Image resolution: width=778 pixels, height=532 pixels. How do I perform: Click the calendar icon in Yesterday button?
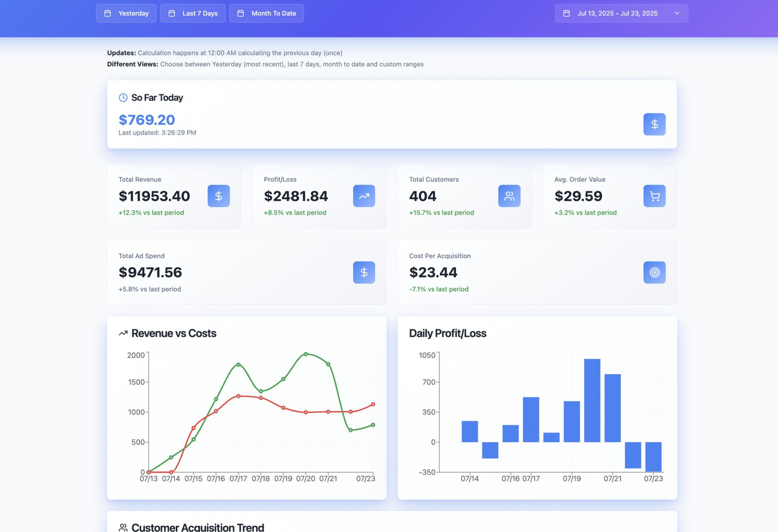(108, 13)
